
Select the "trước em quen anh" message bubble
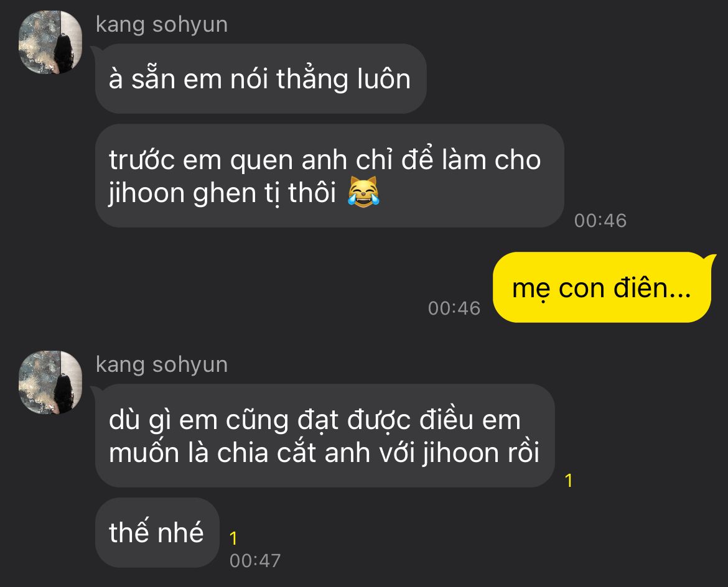(x=329, y=175)
